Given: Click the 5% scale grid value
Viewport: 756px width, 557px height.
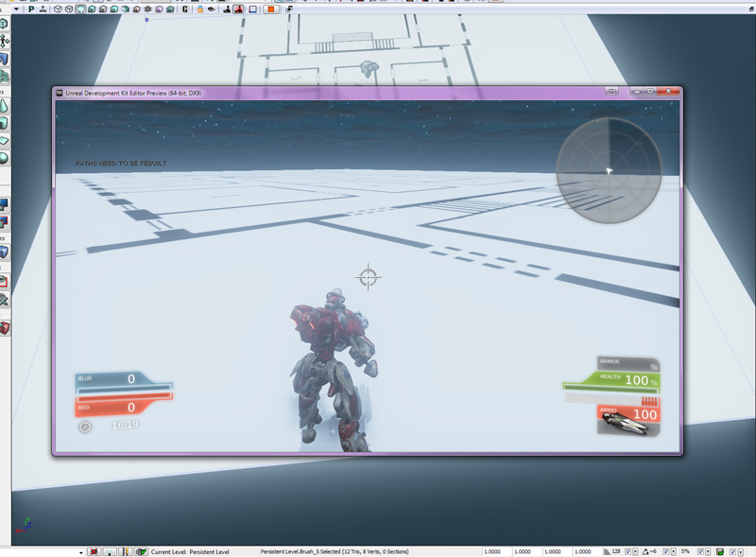Looking at the screenshot, I should click(x=685, y=551).
